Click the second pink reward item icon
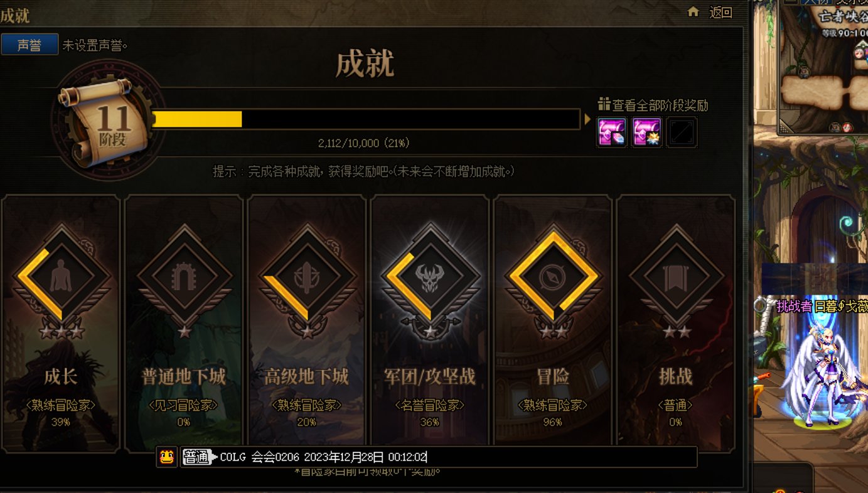868x493 pixels. (646, 132)
